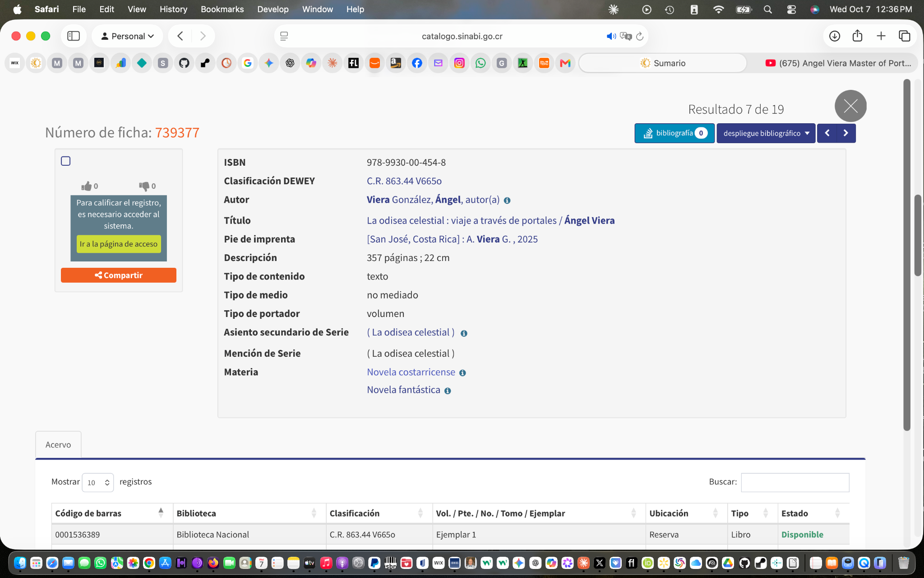
Task: Open info icon next to Novela costarricense
Action: coord(462,373)
